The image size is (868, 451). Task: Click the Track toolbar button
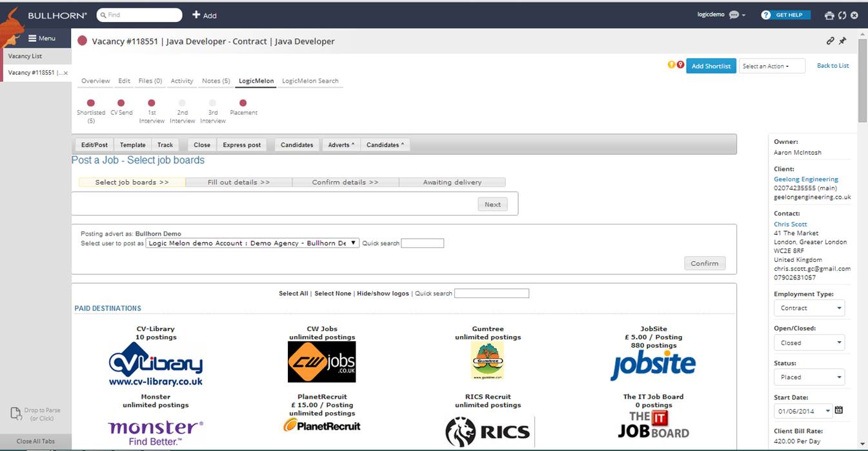(x=165, y=145)
